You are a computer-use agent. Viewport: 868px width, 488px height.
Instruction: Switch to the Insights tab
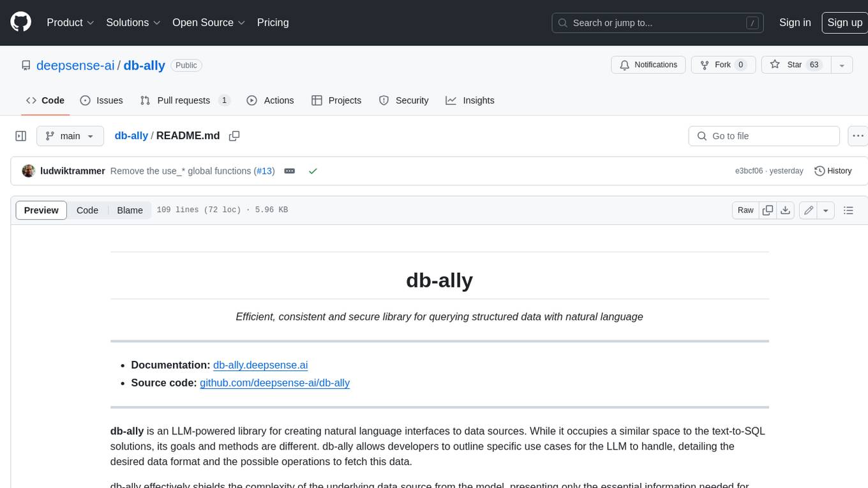click(470, 100)
